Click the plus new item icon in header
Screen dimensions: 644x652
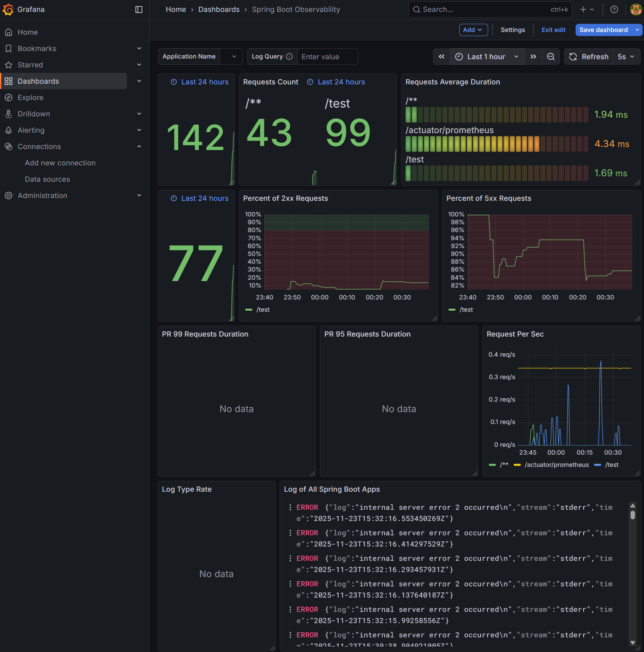583,10
